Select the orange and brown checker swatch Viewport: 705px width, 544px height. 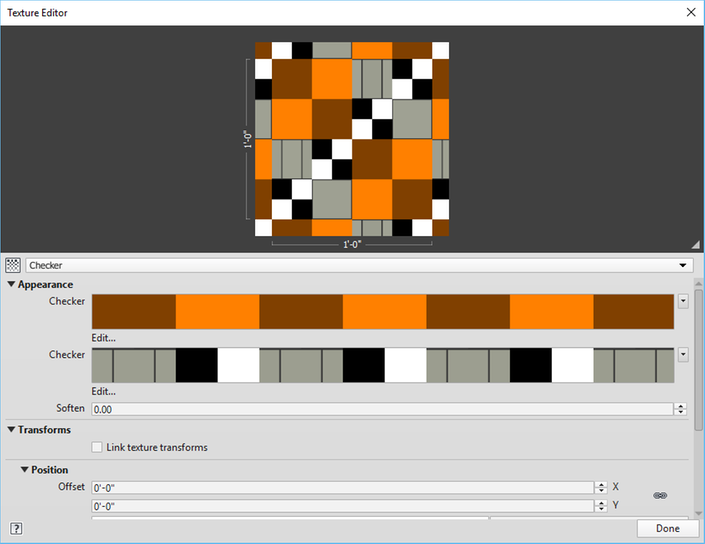click(x=383, y=312)
